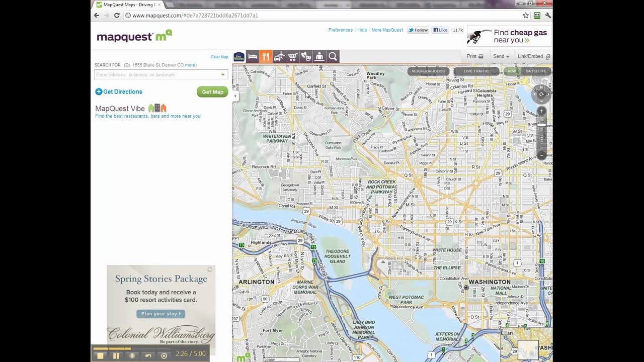Open the Link/Embed option
Screen dimensions: 644x362
[x=534, y=57]
